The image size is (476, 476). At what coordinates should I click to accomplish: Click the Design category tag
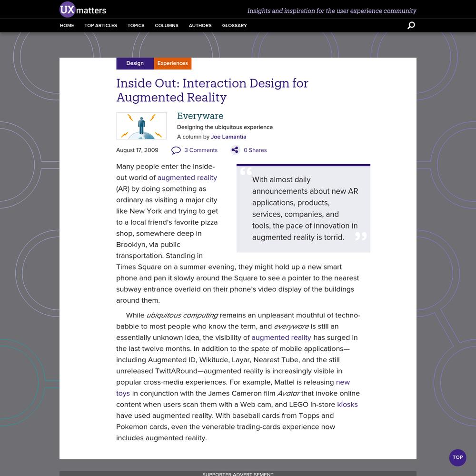[x=135, y=63]
